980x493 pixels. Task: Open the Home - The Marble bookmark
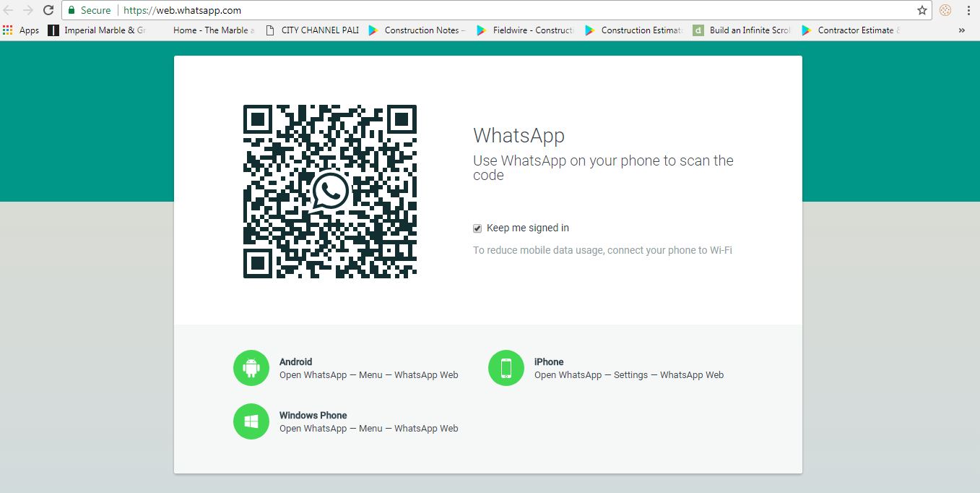[208, 30]
